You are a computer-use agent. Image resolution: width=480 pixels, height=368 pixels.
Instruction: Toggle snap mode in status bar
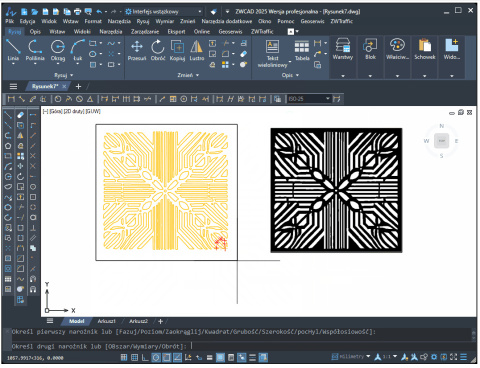(x=124, y=358)
